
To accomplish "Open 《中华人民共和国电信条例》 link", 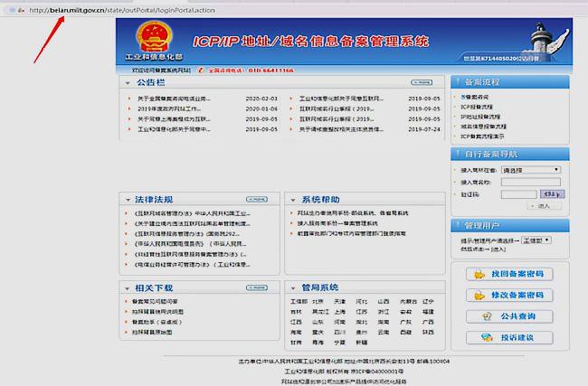I will pos(190,244).
